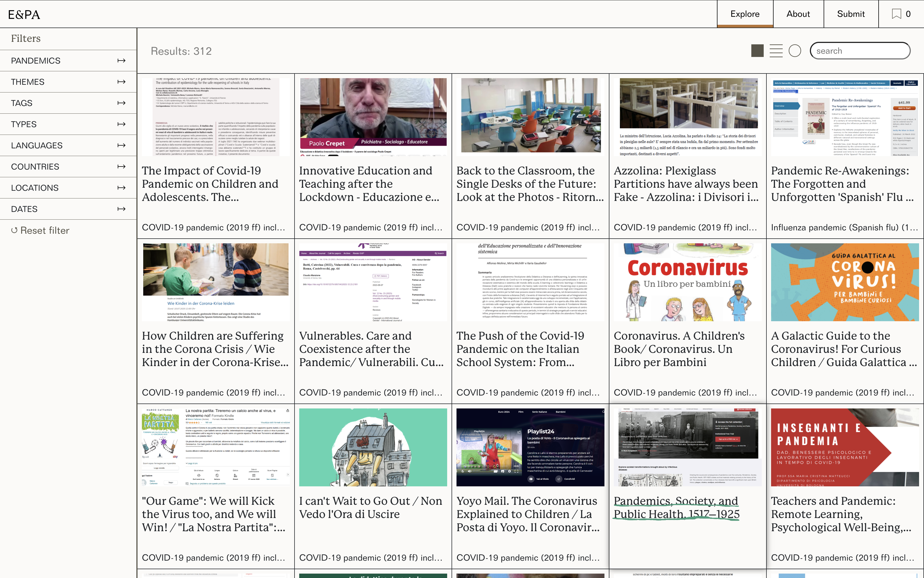Viewport: 924px width, 578px height.
Task: Click COVID-19 label under Teachers and Pandemic card
Action: 843,558
